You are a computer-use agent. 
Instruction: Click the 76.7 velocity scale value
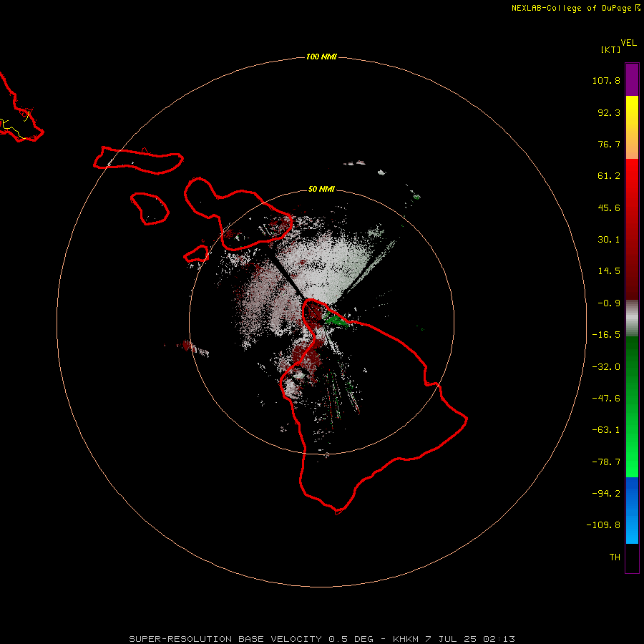(609, 144)
